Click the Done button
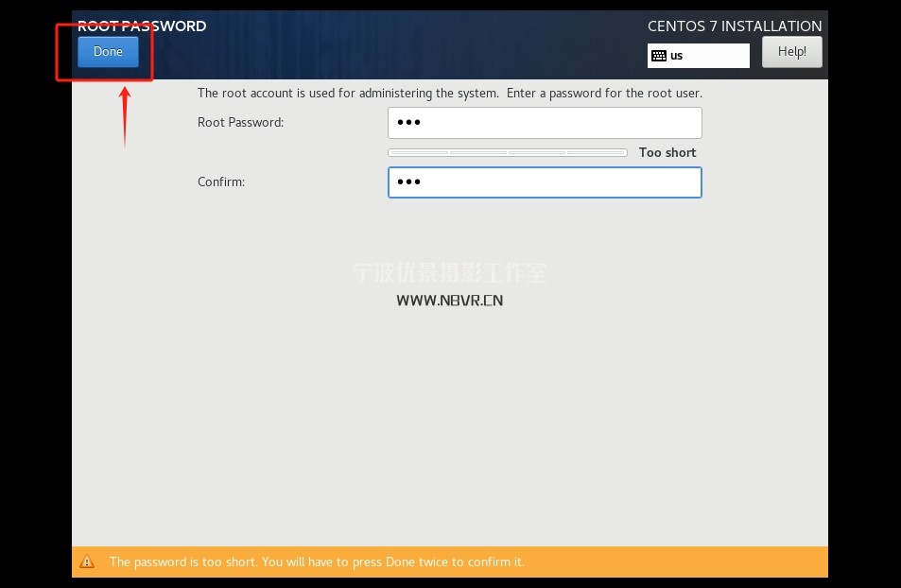Viewport: 901px width, 588px height. [108, 52]
